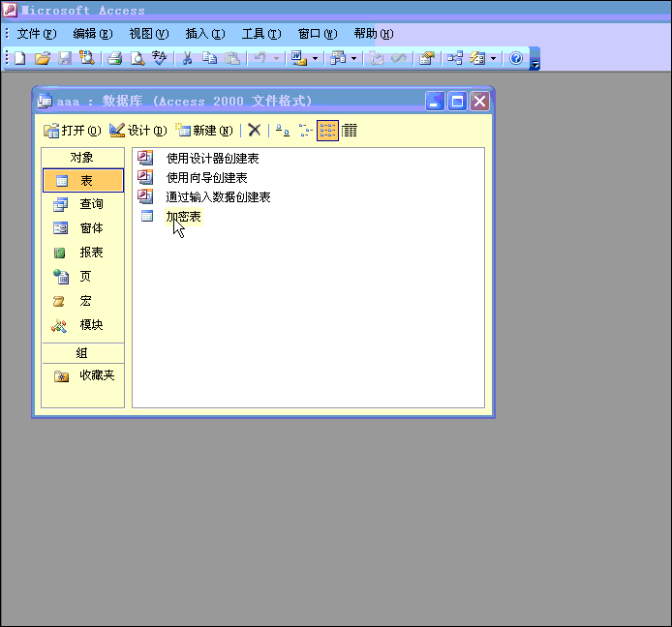Open the toolbar options arrow

[535, 59]
